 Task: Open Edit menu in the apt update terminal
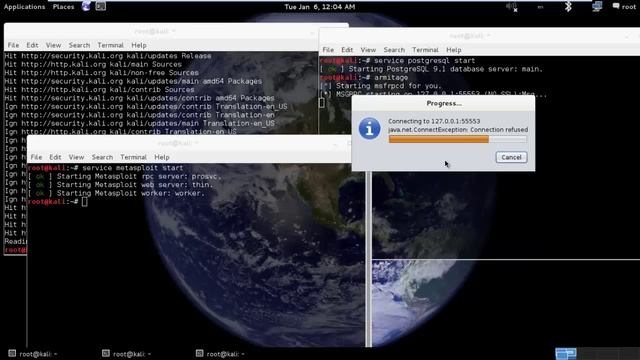coord(32,45)
